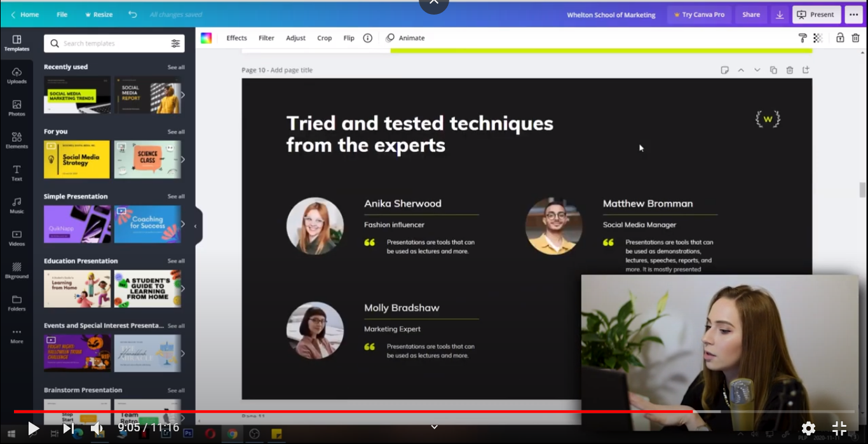Open the transparency checkerboard control
Image resolution: width=868 pixels, height=444 pixels.
[x=818, y=38]
